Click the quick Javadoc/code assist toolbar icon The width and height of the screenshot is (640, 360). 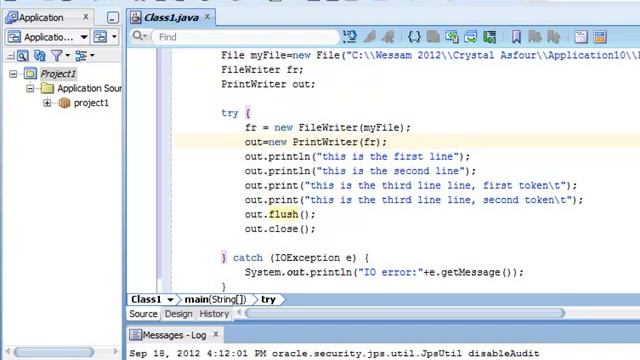click(350, 37)
